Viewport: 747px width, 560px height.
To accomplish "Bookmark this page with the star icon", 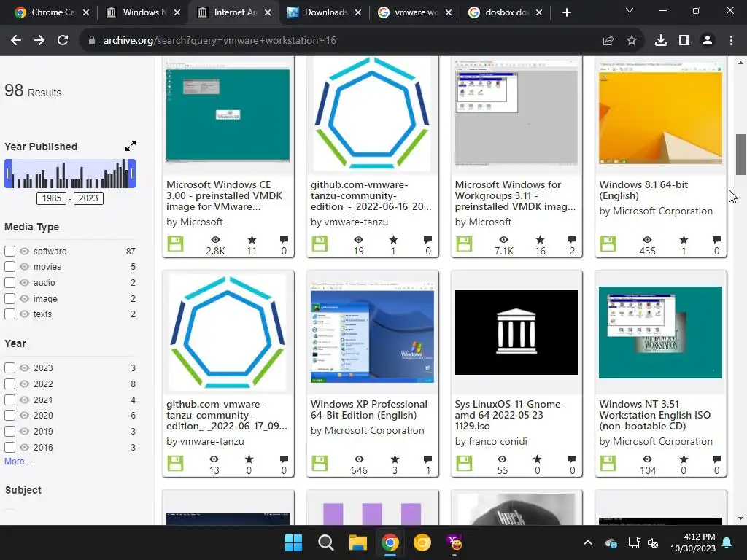I will tap(632, 41).
